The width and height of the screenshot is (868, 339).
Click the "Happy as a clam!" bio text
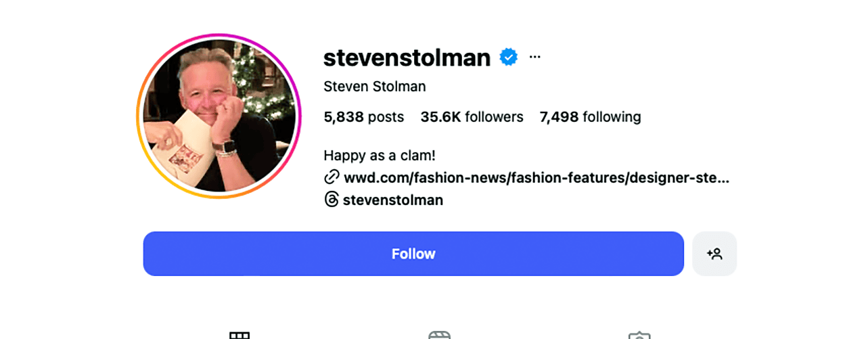[x=379, y=156]
